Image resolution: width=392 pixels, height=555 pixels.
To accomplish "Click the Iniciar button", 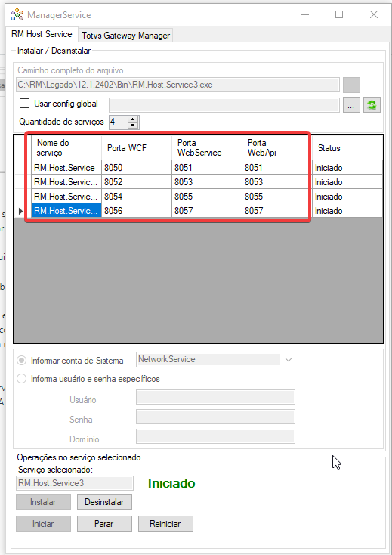I will pos(43,523).
